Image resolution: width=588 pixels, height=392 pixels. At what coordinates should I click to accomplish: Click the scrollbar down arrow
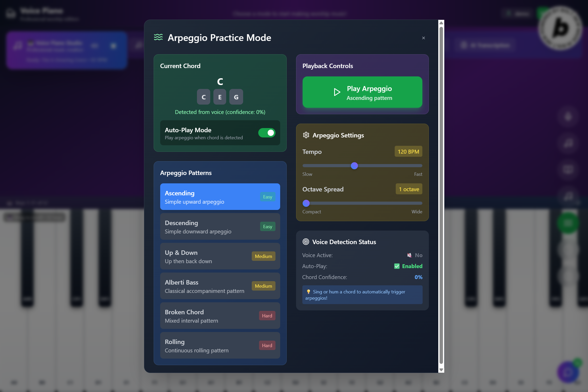441,370
